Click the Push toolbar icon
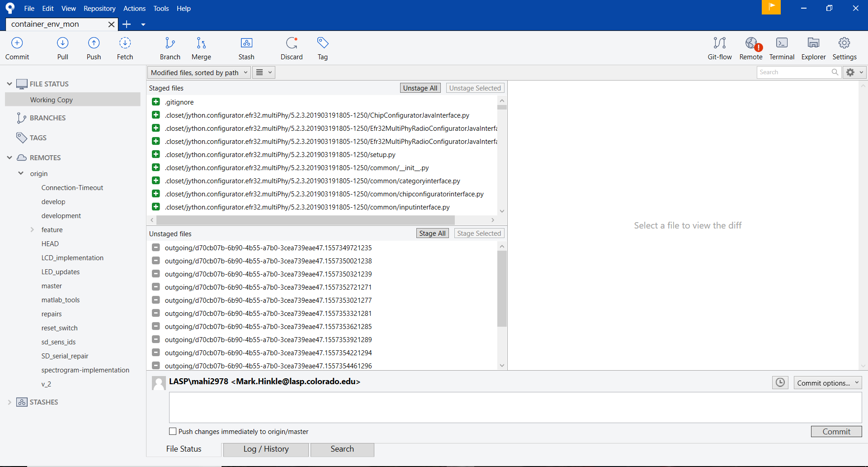This screenshot has height=467, width=868. click(x=94, y=48)
